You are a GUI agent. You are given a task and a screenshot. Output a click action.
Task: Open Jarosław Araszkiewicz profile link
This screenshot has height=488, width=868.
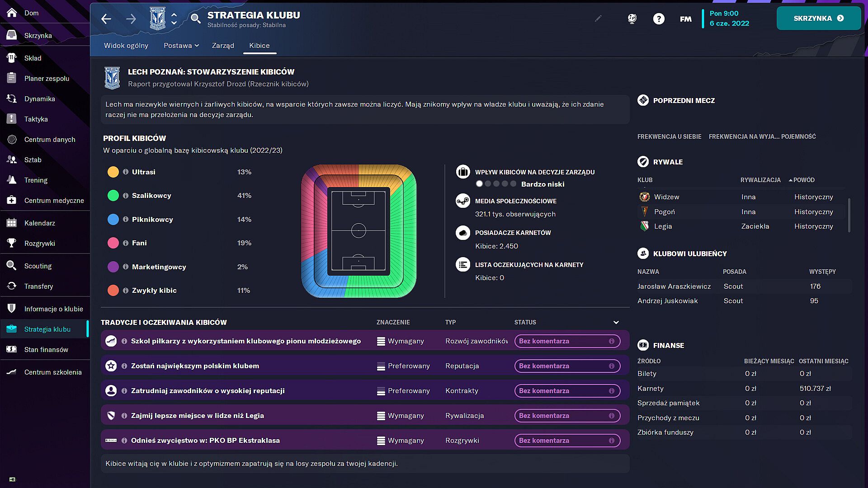(674, 286)
